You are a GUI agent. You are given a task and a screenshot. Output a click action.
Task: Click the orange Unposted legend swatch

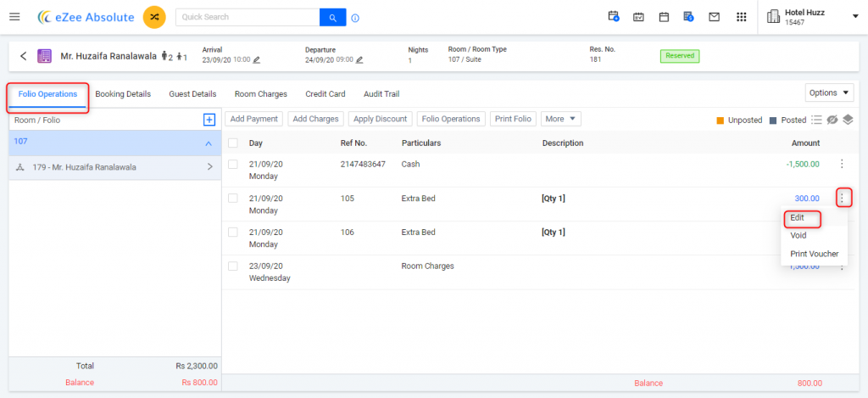tap(721, 121)
